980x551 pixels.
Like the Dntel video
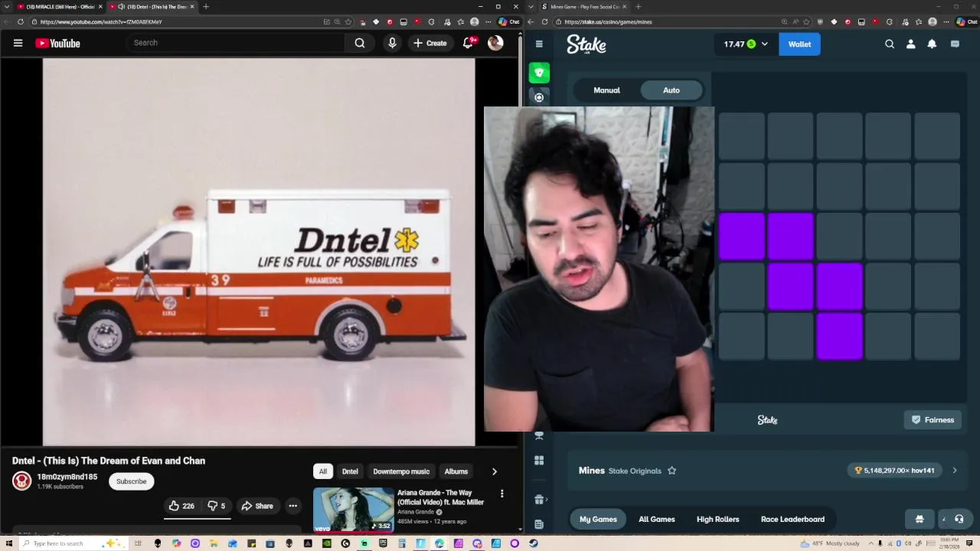pyautogui.click(x=181, y=506)
